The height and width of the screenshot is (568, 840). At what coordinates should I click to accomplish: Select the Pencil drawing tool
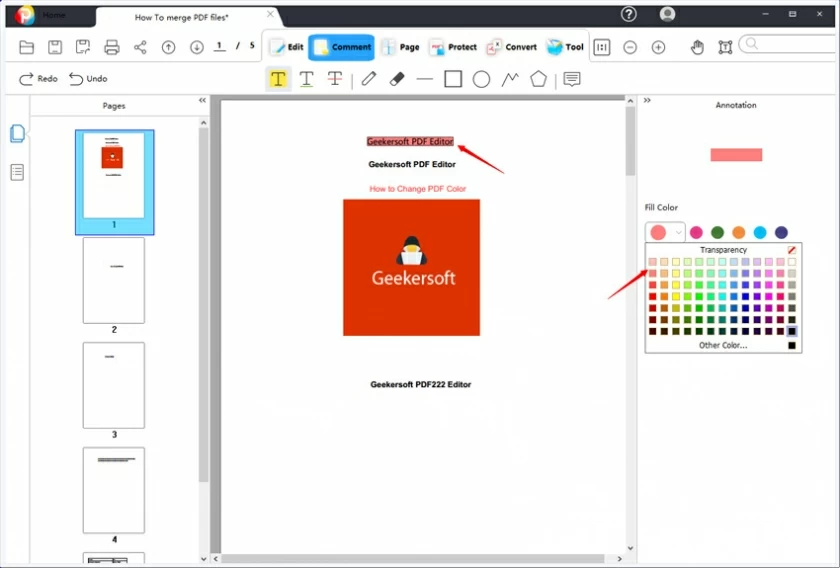click(369, 79)
